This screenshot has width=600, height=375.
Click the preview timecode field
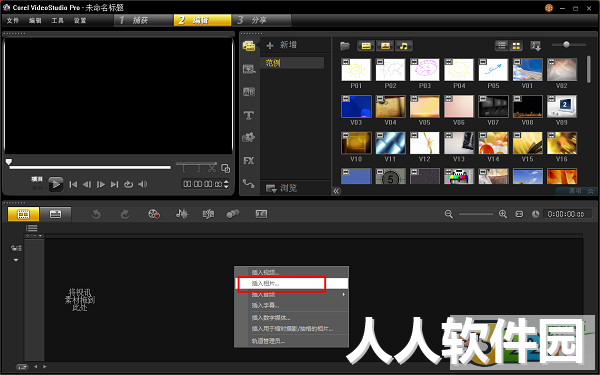[x=202, y=184]
